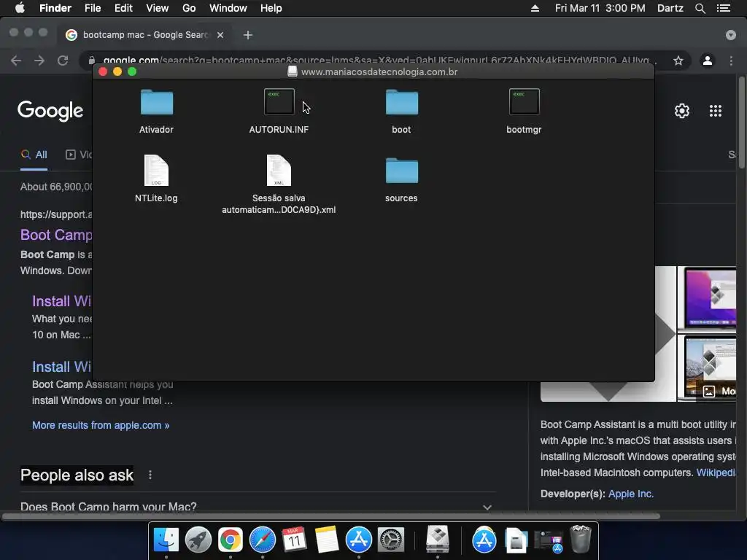Open Launchpad from the Dock
Image resolution: width=747 pixels, height=560 pixels.
pos(198,540)
